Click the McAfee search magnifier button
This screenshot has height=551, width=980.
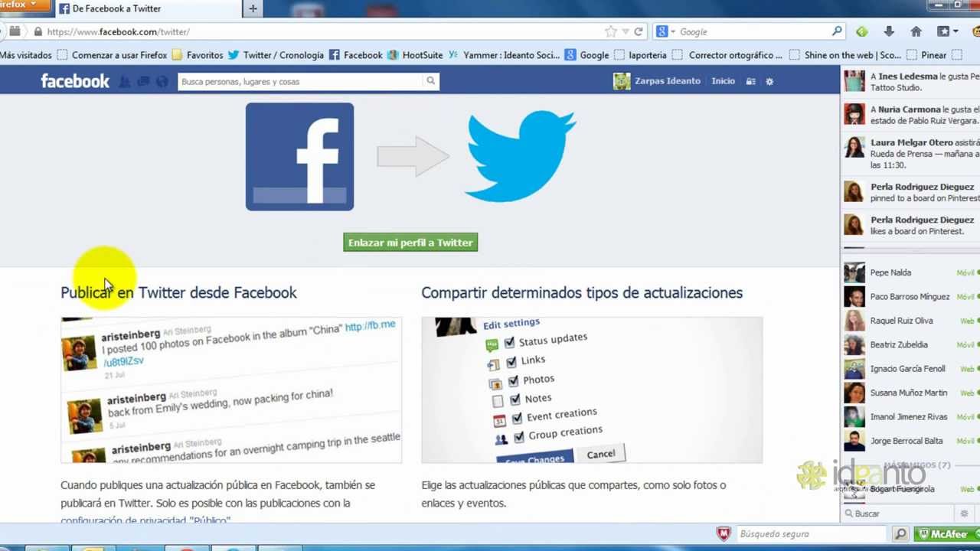click(901, 534)
